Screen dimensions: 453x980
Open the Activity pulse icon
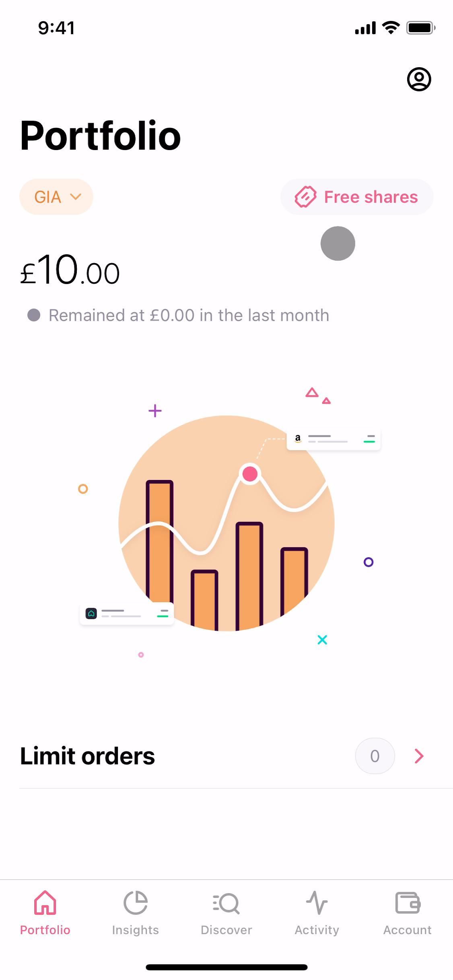(317, 903)
